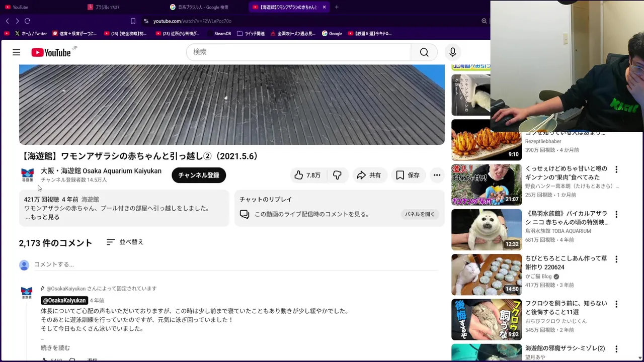Reload the page with refresh icon
Viewport: 644px width, 362px height.
point(28,21)
